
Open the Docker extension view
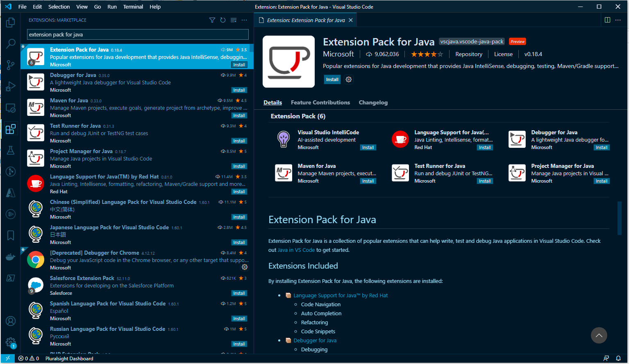(10, 257)
